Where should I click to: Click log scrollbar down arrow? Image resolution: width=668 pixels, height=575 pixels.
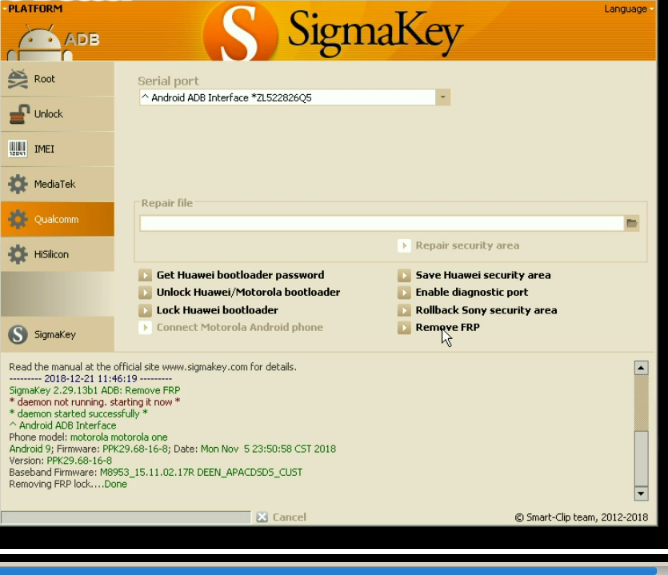pos(641,493)
